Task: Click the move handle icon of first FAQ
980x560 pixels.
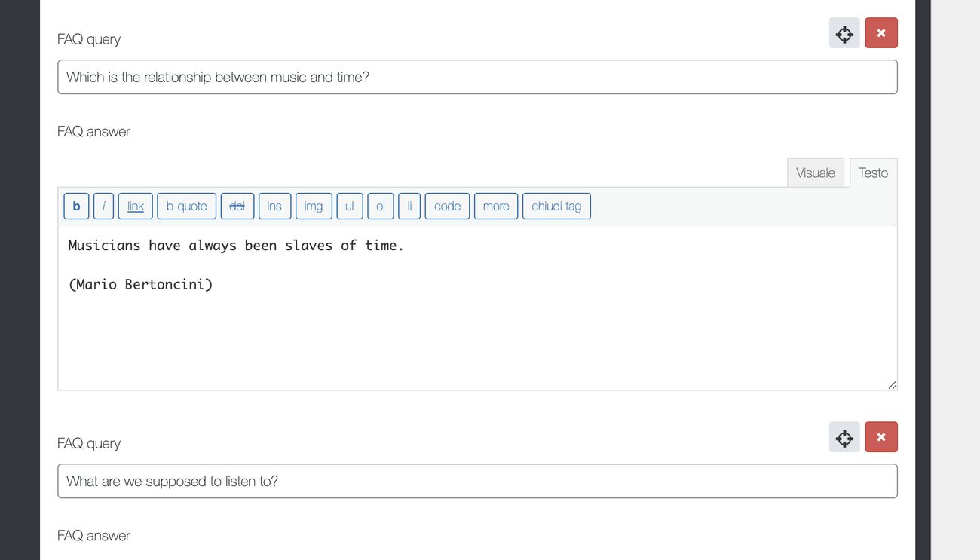Action: pos(844,33)
